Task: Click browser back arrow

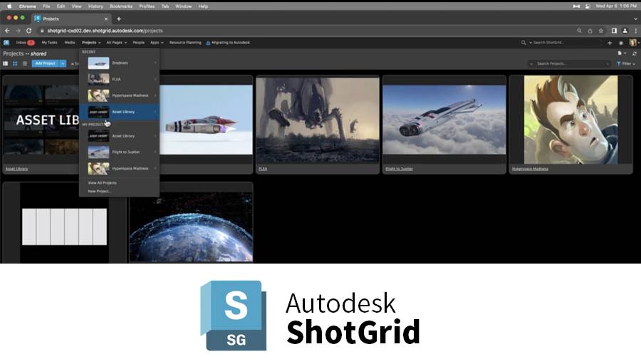Action: pyautogui.click(x=7, y=31)
